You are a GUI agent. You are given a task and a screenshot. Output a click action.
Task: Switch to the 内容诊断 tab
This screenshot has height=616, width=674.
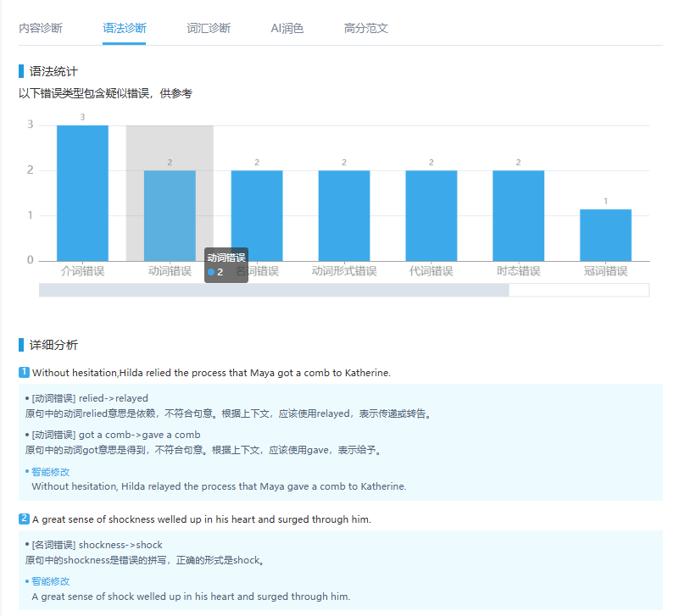point(40,28)
